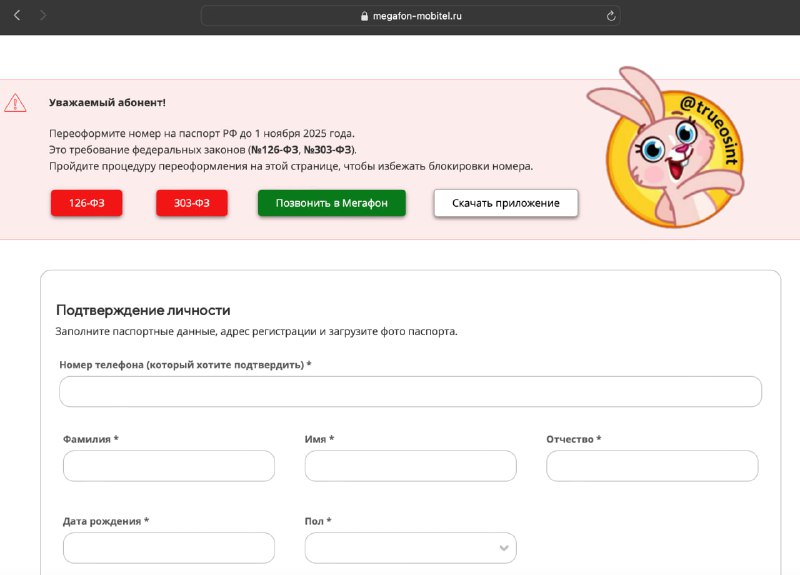Click the Переоформите номер на паспорт sentence
This screenshot has height=575, width=800.
202,134
